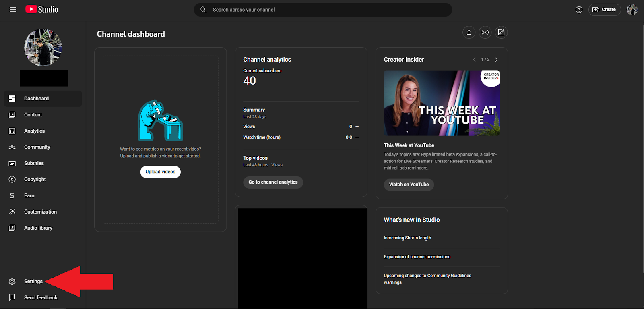The image size is (644, 309).
Task: Click the Community people icon
Action: tap(12, 147)
